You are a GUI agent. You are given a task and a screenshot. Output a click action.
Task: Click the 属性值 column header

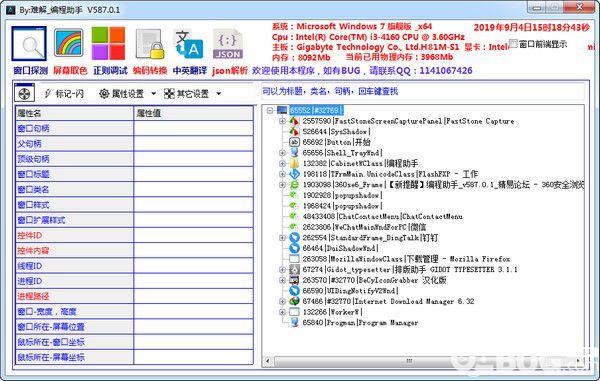194,113
